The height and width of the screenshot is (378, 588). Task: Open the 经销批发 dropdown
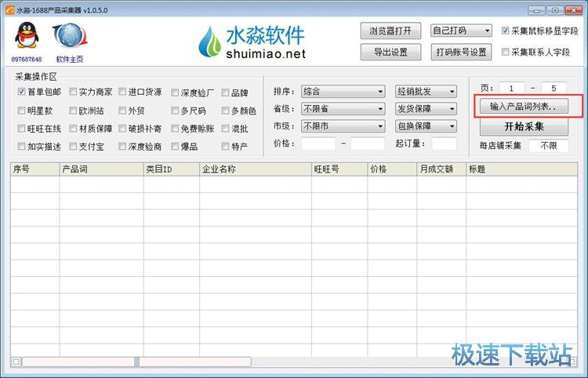click(426, 92)
